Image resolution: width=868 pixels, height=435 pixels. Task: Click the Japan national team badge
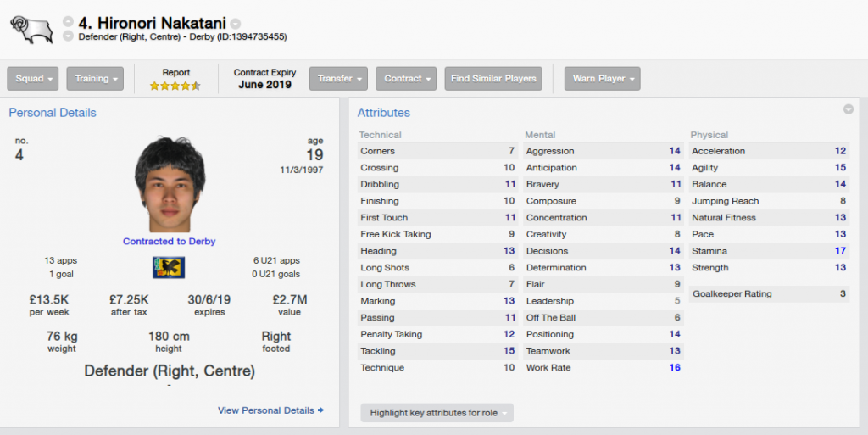click(169, 268)
